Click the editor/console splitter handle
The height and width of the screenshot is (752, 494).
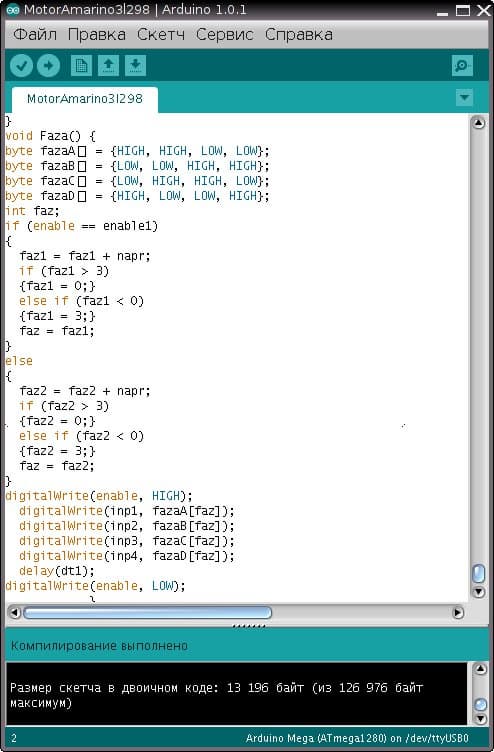[x=248, y=626]
